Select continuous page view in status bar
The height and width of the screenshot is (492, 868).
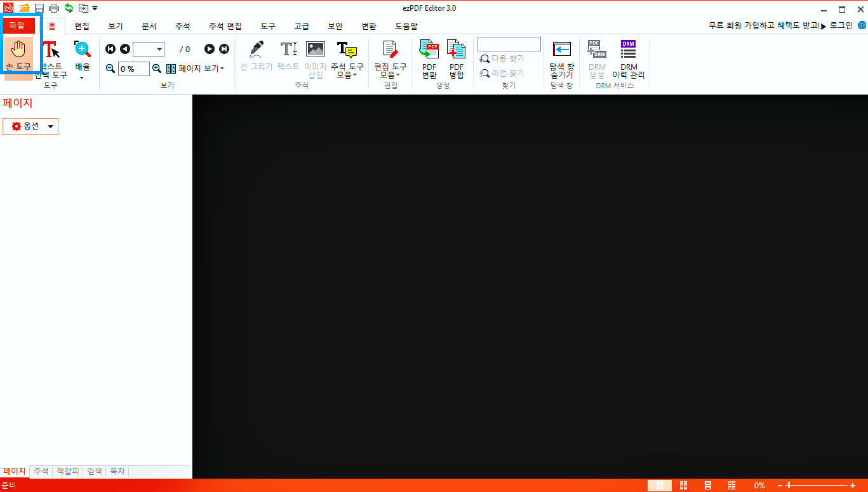(708, 486)
